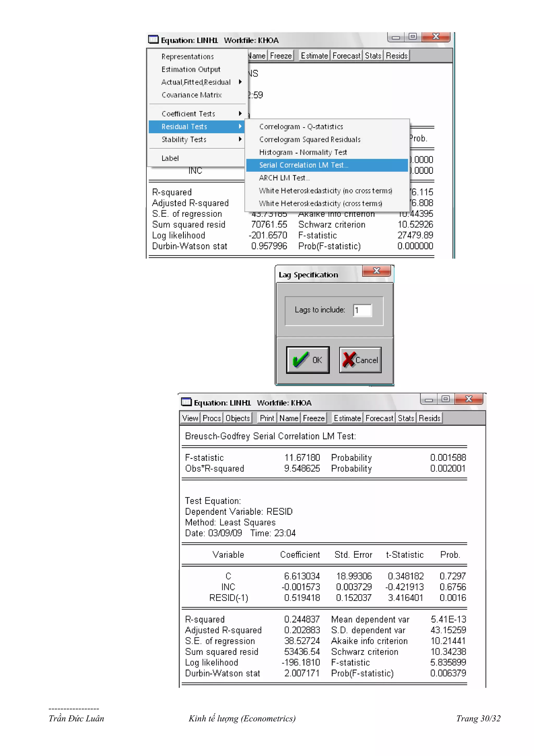Click OK in Lag Specification dialog
The width and height of the screenshot is (534, 756).
308,360
